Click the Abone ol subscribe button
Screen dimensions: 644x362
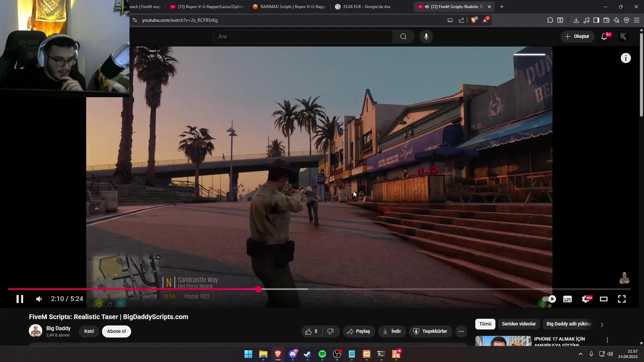tap(116, 331)
